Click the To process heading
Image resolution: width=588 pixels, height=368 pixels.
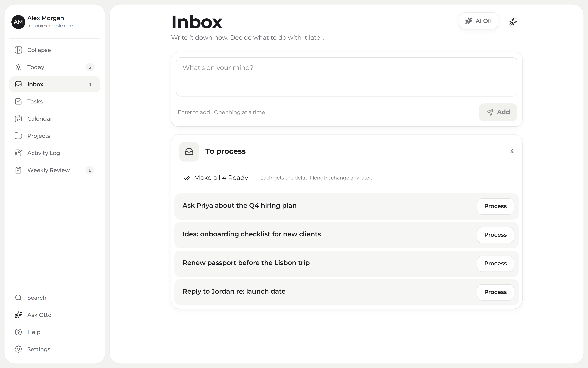(x=225, y=151)
